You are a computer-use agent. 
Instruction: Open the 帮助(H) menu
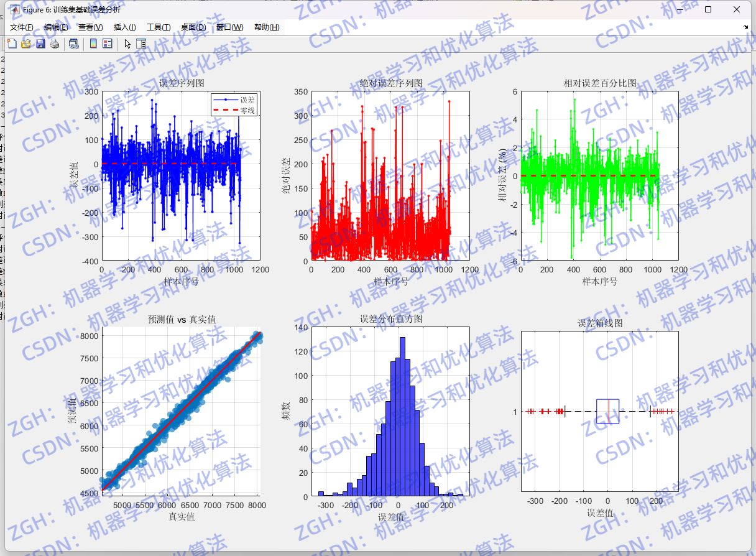[x=267, y=27]
